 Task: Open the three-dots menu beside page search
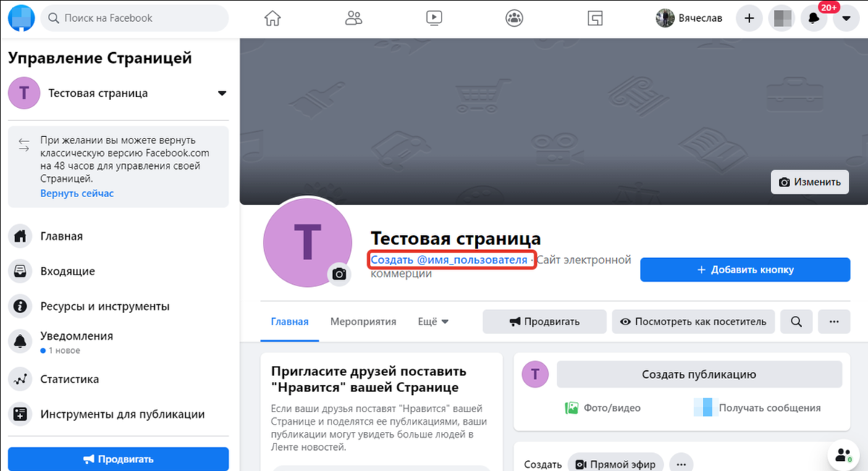834,322
